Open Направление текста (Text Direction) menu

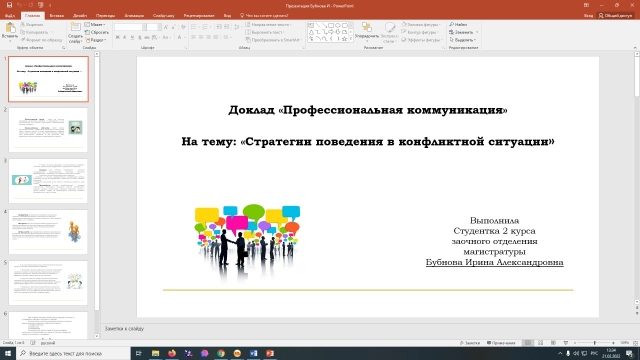point(269,24)
